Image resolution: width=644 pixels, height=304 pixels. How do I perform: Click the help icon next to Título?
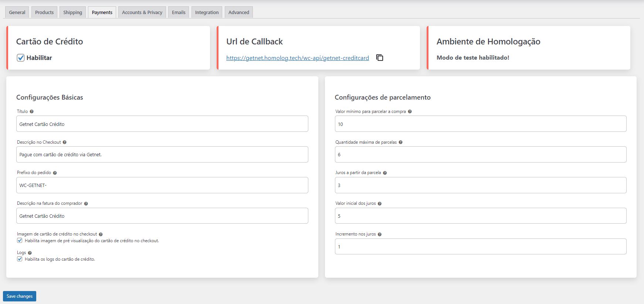[32, 111]
